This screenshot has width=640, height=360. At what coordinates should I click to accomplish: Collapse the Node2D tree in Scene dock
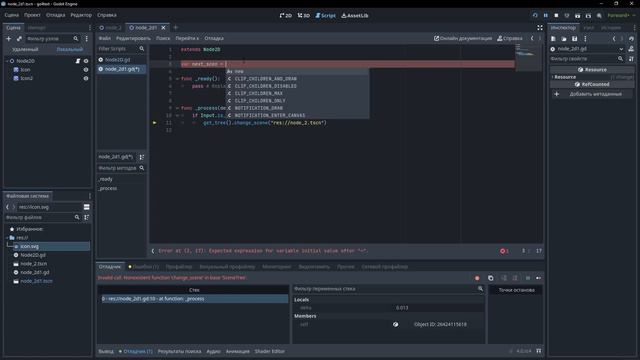pyautogui.click(x=7, y=61)
